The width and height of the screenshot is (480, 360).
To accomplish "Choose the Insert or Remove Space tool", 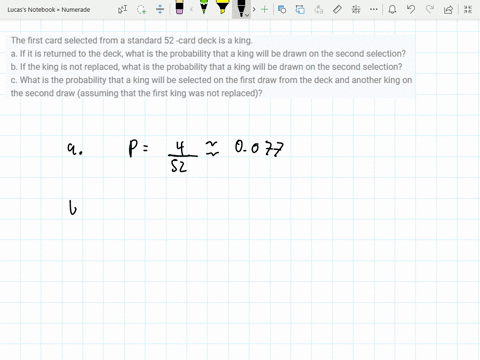I will (160, 9).
